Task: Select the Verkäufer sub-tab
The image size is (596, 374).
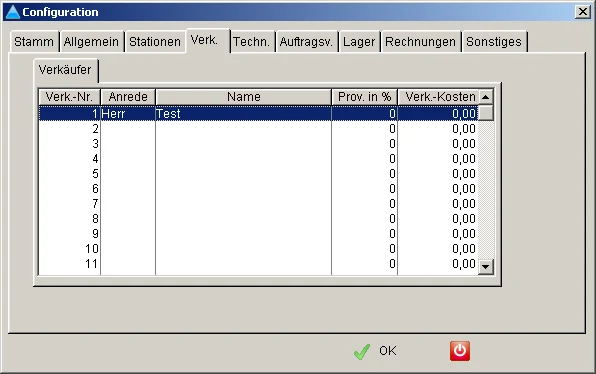Action: [65, 70]
